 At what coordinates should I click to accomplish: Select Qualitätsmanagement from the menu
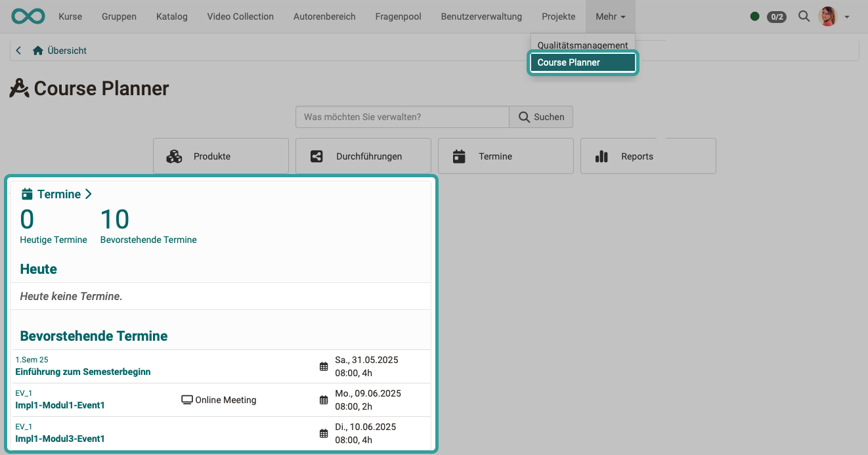(x=582, y=45)
